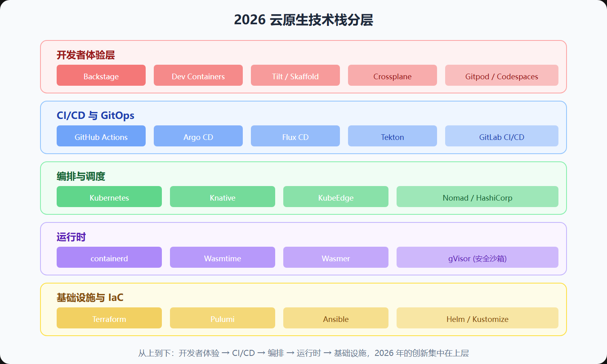The height and width of the screenshot is (364, 607).
Task: Click the title 2026 云原生技术栈分层
Action: [303, 20]
